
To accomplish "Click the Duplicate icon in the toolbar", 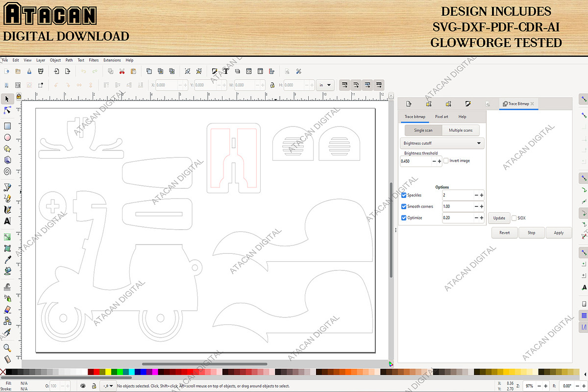I will click(149, 72).
